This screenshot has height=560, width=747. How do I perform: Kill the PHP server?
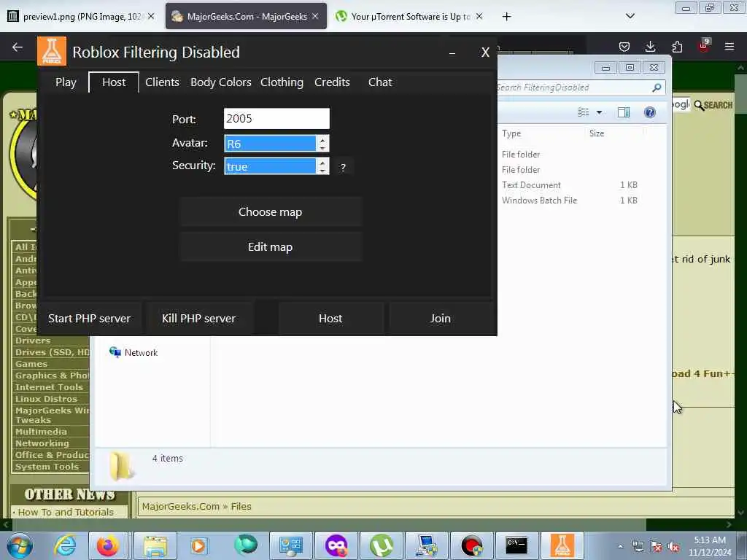point(198,318)
